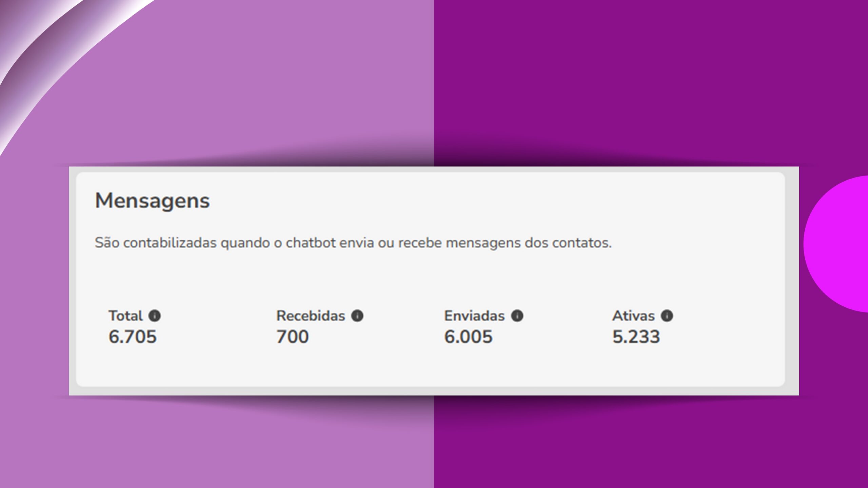Click the dark purple background on the right
Viewport: 868px width, 488px height.
click(644, 85)
